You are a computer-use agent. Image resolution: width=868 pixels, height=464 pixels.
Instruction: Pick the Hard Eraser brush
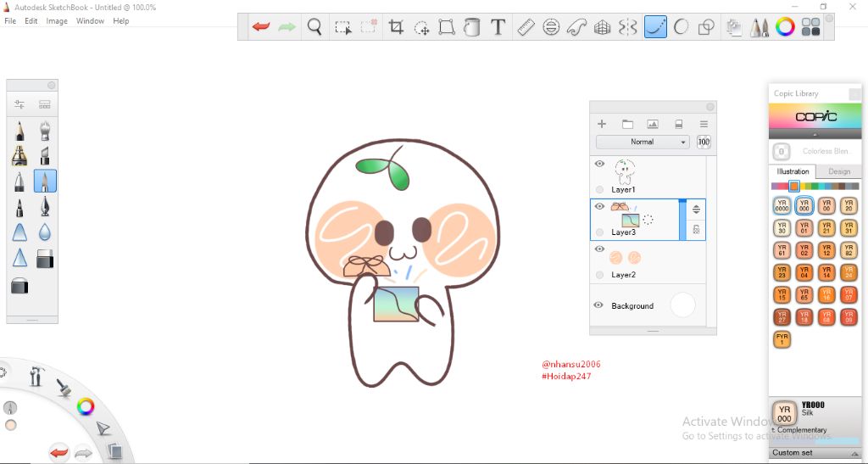[x=45, y=258]
